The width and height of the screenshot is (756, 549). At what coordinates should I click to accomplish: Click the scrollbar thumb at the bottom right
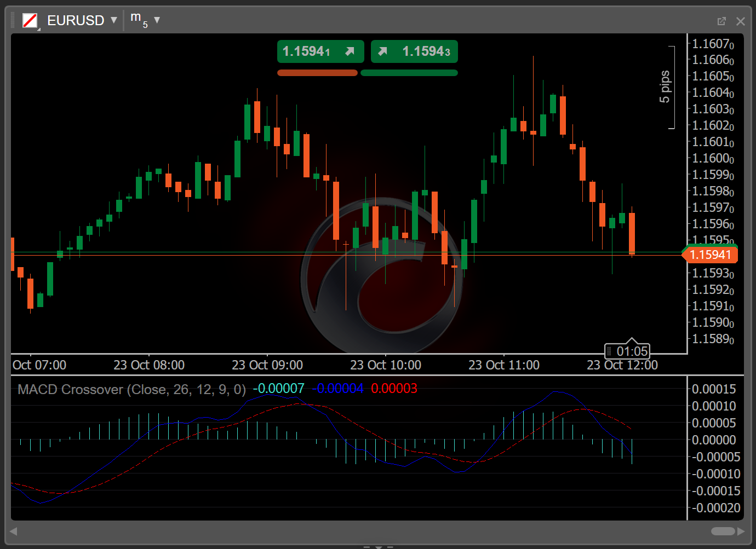point(723,531)
